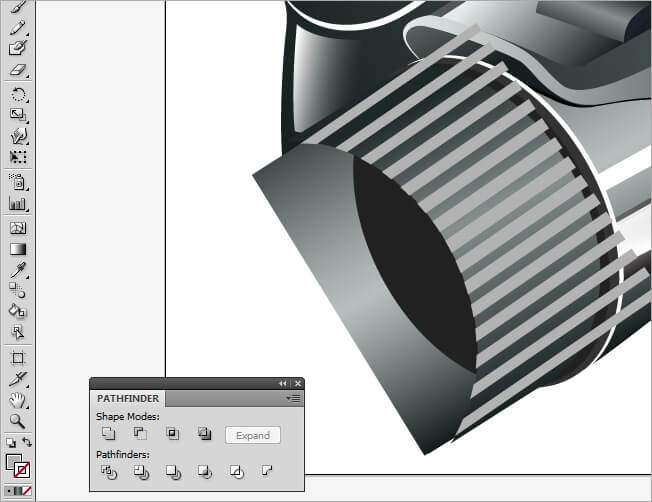The width and height of the screenshot is (652, 502).
Task: Click the Unite shape mode icon
Action: (x=108, y=434)
